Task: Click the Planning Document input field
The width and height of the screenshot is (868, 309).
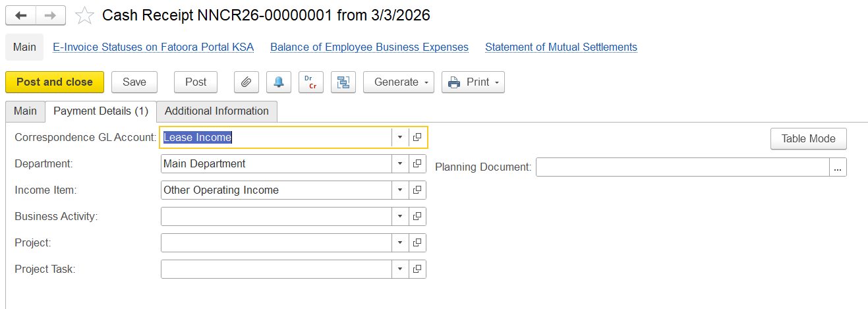Action: [681, 167]
